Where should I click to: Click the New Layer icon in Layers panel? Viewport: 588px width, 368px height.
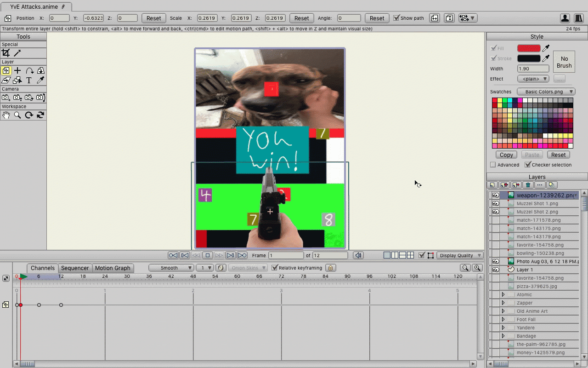point(492,184)
